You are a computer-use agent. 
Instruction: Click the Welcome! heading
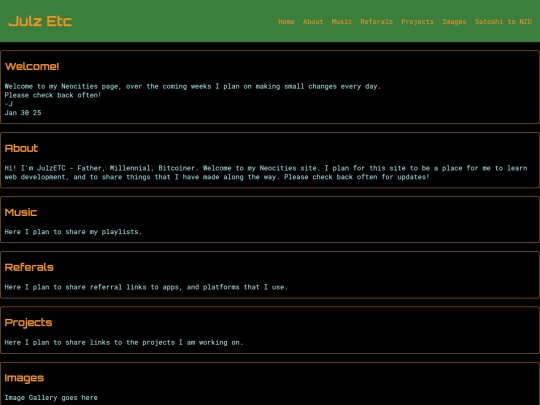pos(32,66)
